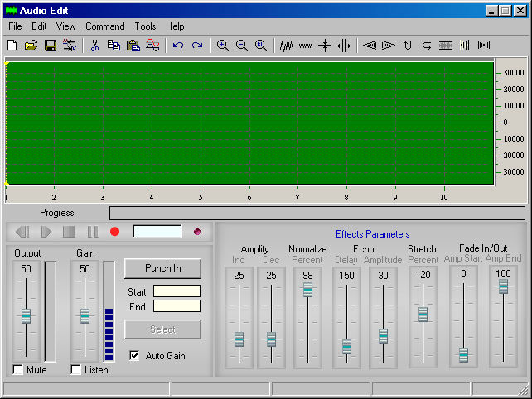Uncheck the Auto Gain checkbox
Image resolution: width=532 pixels, height=399 pixels.
tap(135, 355)
